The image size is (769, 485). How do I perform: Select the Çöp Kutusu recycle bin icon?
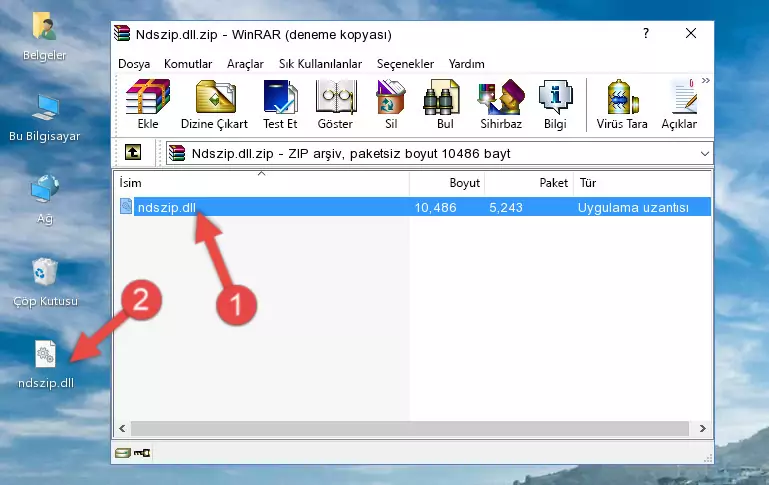pos(45,283)
